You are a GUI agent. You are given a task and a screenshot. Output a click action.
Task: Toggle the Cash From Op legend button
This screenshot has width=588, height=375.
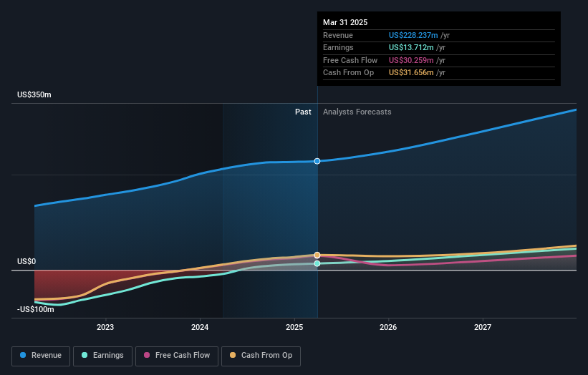click(x=261, y=356)
